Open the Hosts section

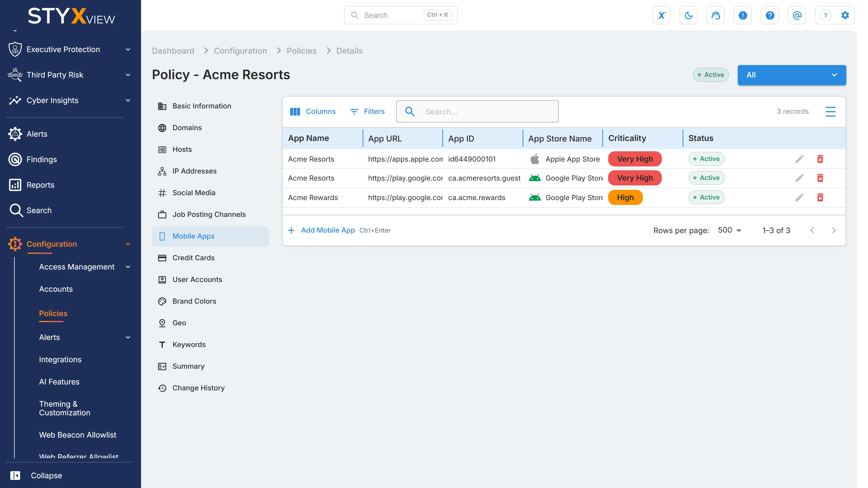[210, 149]
